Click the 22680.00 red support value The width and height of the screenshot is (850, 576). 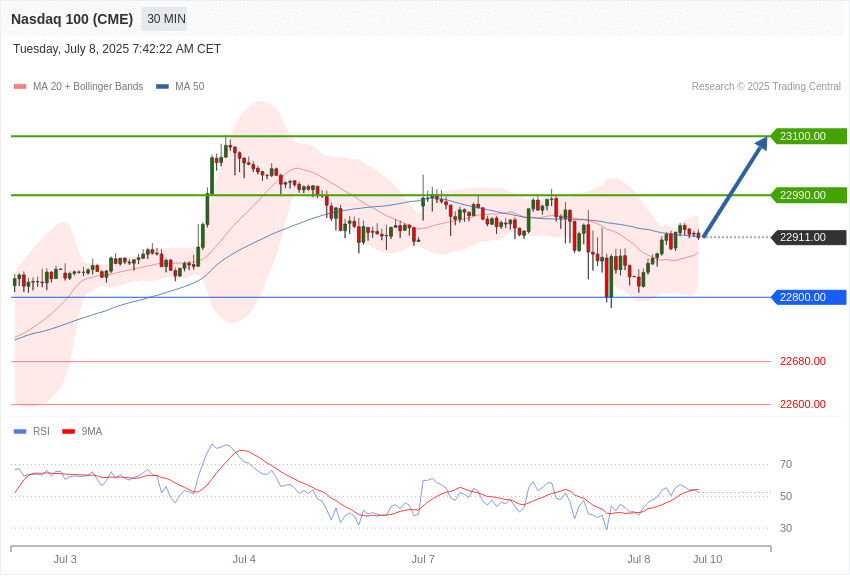[x=803, y=361]
